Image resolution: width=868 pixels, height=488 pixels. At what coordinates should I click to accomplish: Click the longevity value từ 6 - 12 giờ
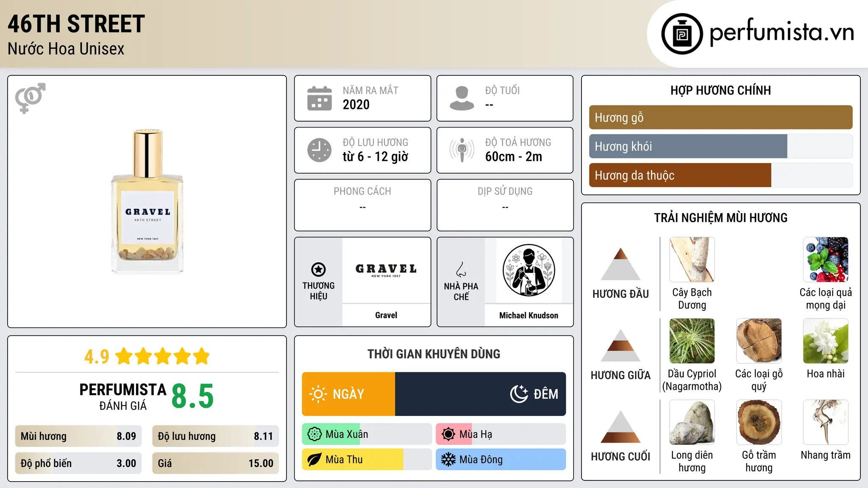point(376,157)
